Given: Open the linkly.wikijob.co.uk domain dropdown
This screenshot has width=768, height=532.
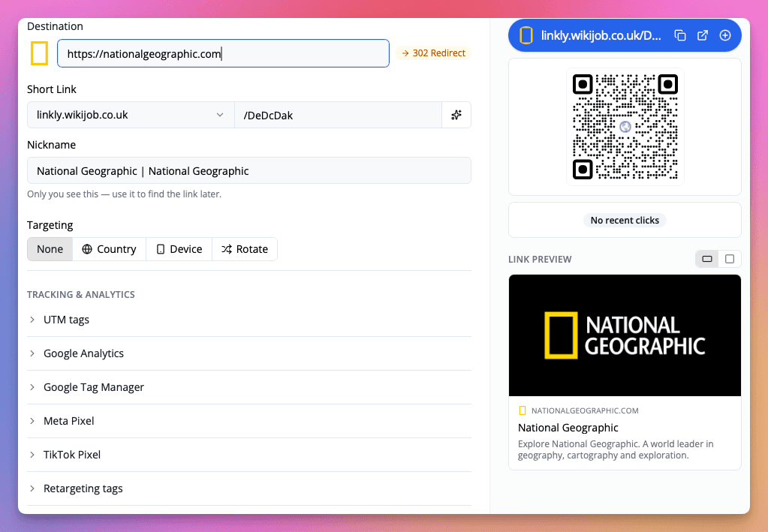Looking at the screenshot, I should tap(131, 115).
